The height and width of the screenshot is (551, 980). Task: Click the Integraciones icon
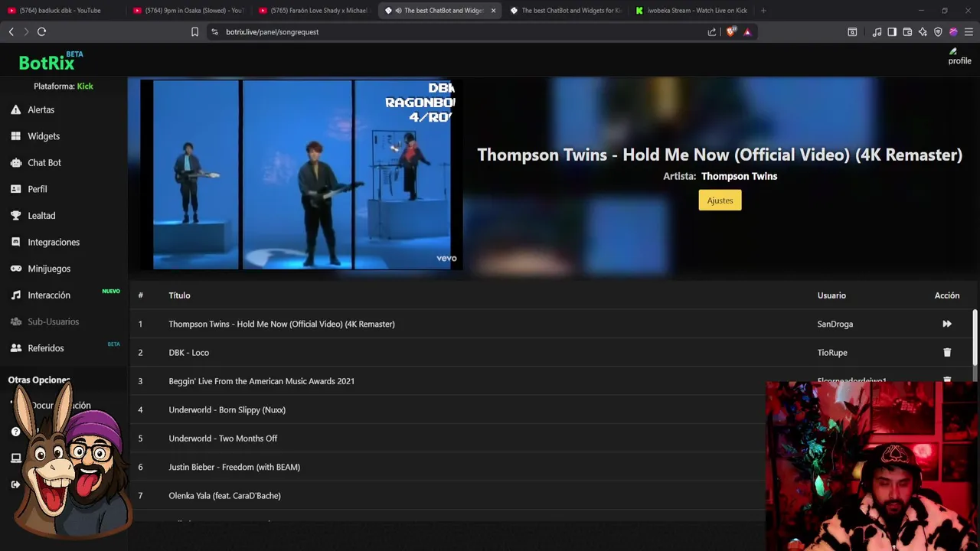tap(15, 242)
